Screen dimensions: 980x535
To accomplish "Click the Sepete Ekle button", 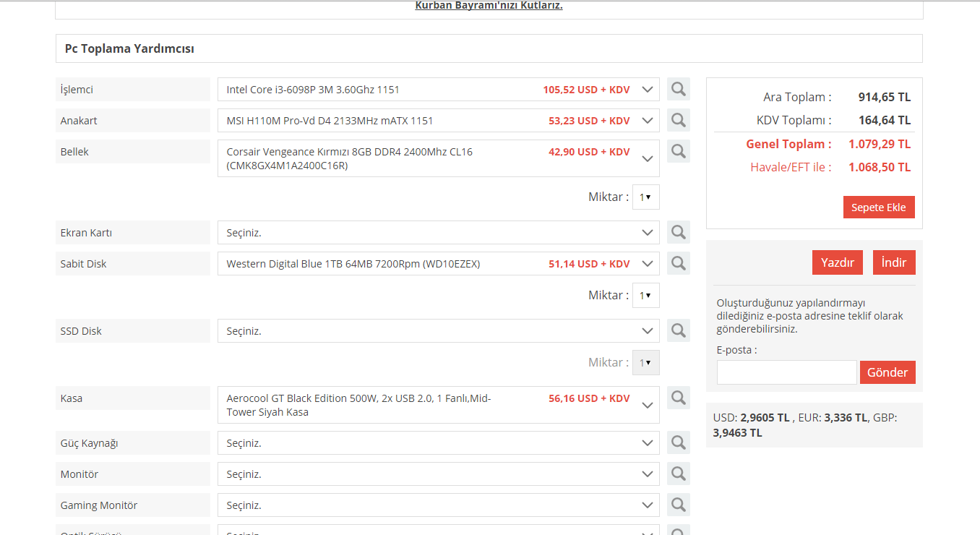I will point(878,207).
